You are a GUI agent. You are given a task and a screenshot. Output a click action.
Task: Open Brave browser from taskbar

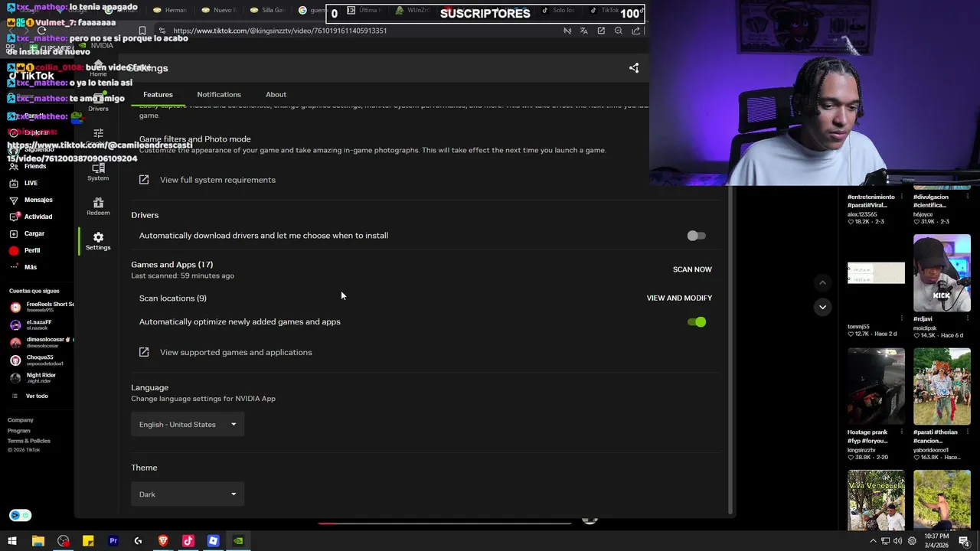pos(163,541)
